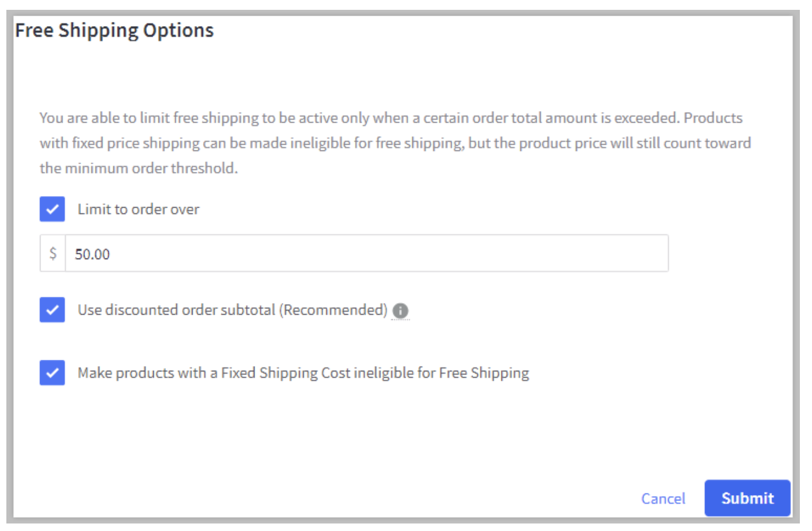812x531 pixels.
Task: Click the info icon beside Recommended
Action: click(400, 311)
